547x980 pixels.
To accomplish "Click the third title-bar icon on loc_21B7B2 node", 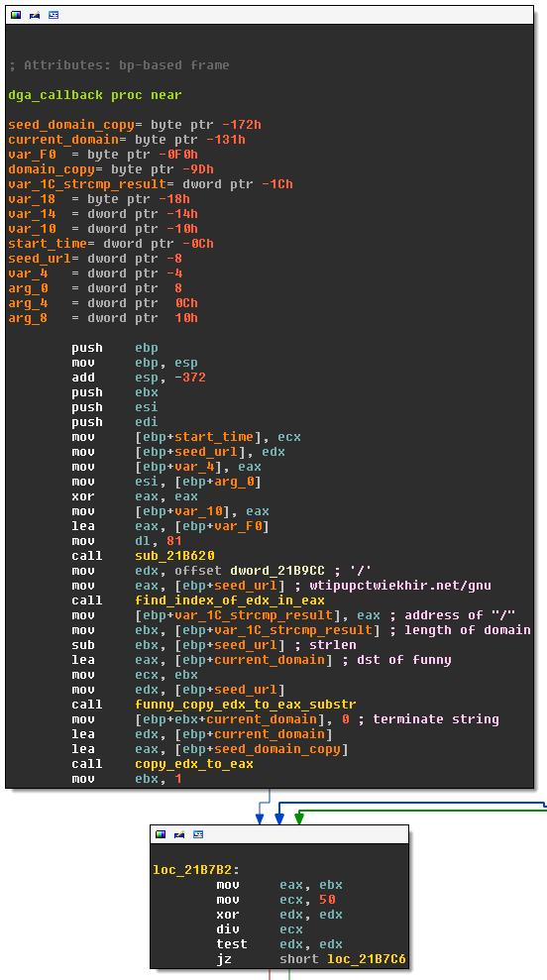I will pos(198,834).
